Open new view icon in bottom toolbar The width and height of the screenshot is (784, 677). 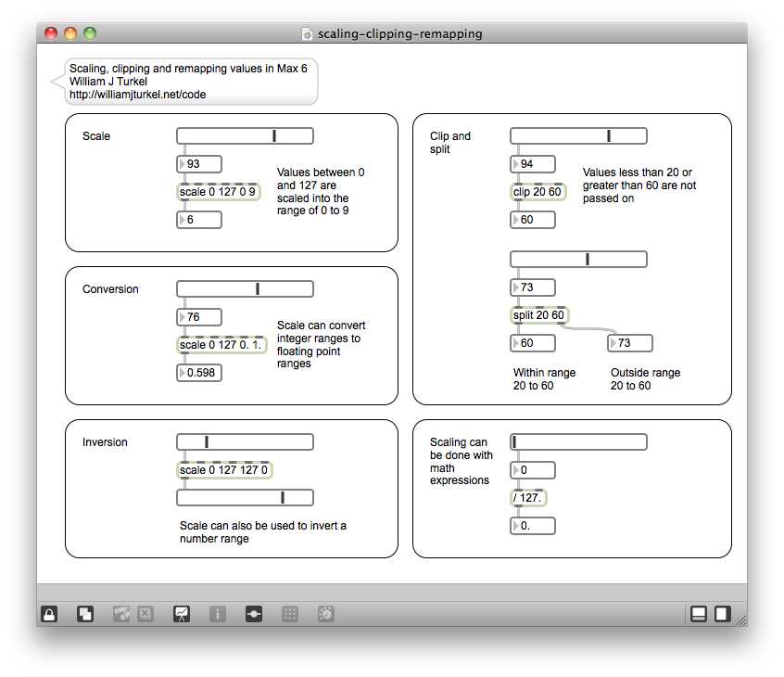pyautogui.click(x=84, y=613)
